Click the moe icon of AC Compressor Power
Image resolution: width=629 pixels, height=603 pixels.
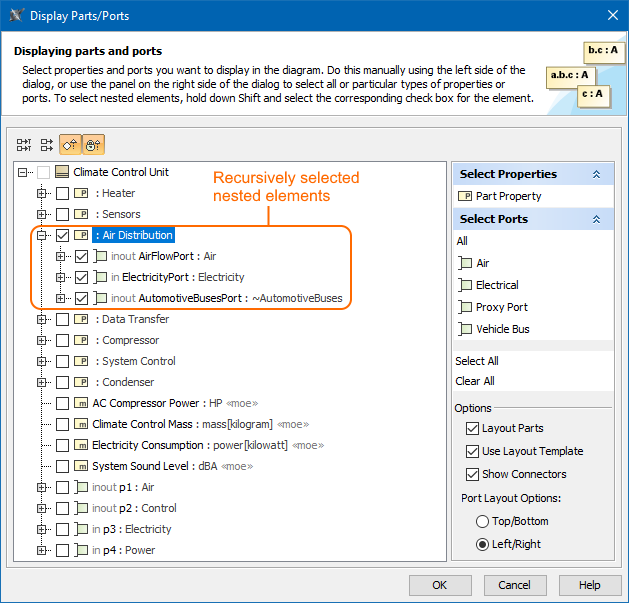pos(81,403)
